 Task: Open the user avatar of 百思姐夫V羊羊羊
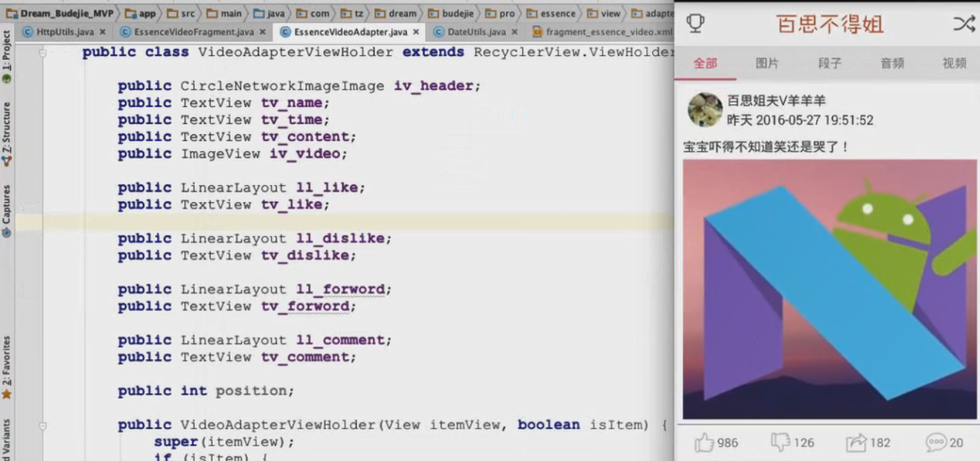pyautogui.click(x=705, y=110)
